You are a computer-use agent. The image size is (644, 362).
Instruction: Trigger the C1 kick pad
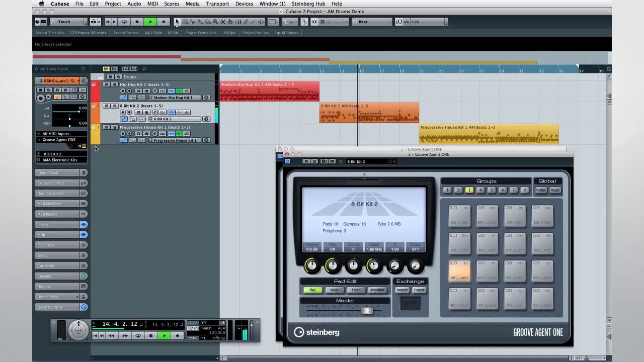460,299
